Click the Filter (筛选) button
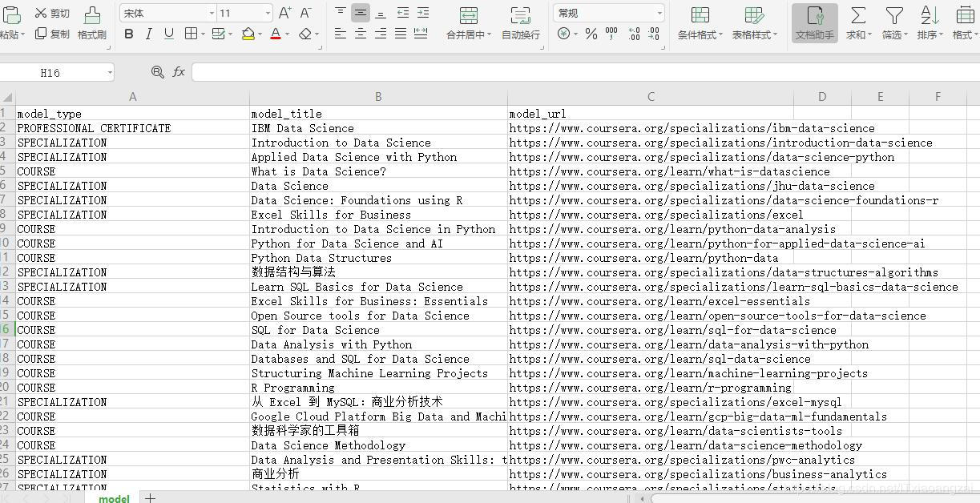This screenshot has width=980, height=503. (894, 23)
